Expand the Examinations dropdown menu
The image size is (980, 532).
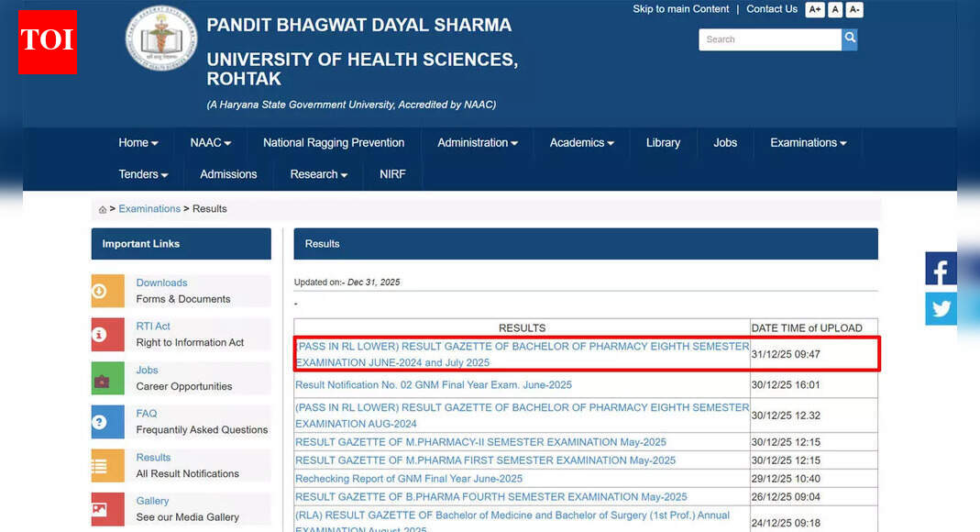[x=807, y=142]
